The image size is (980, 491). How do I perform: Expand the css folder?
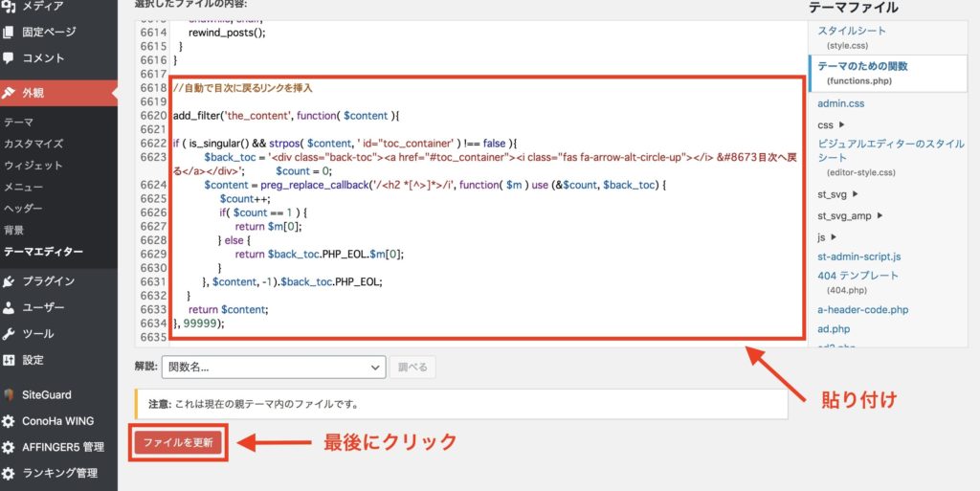click(832, 125)
